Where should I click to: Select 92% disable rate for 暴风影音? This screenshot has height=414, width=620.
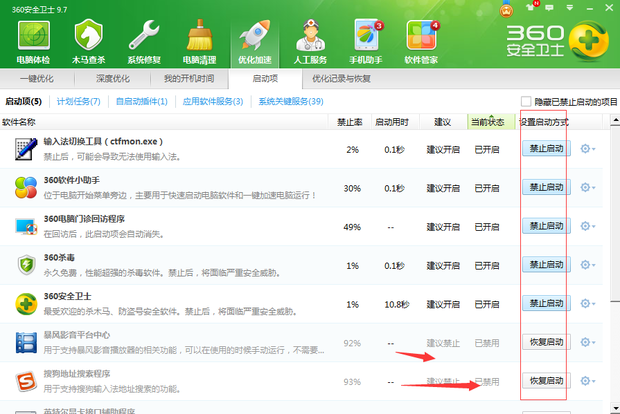coord(352,343)
